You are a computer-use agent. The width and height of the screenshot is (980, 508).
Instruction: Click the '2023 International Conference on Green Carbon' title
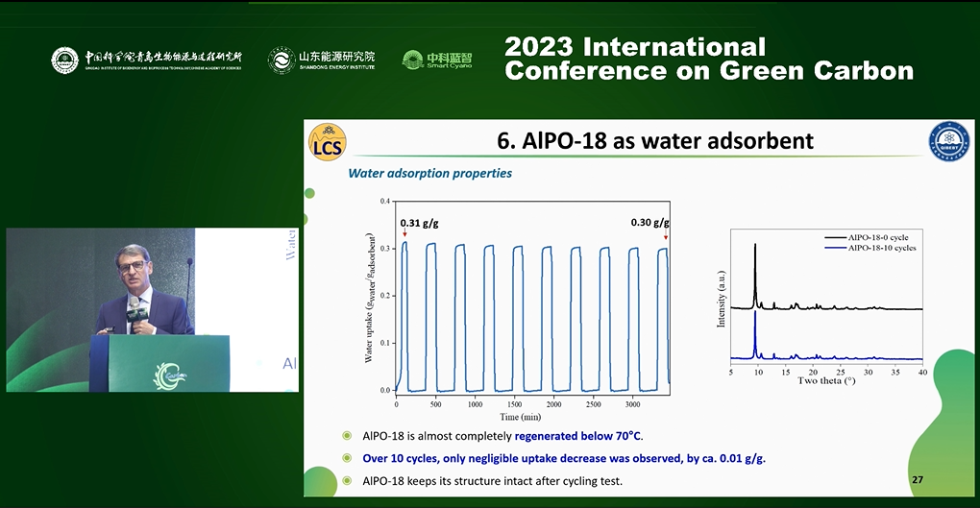709,59
